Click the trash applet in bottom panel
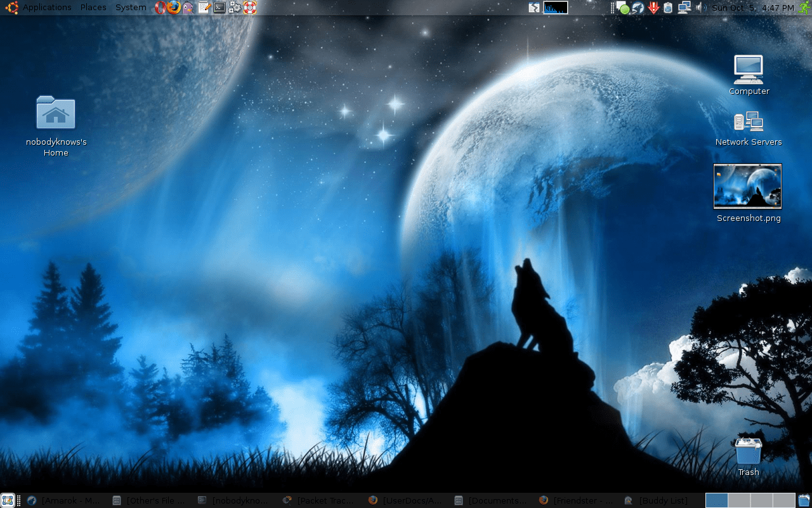Screen dimensions: 812x508 (804, 500)
